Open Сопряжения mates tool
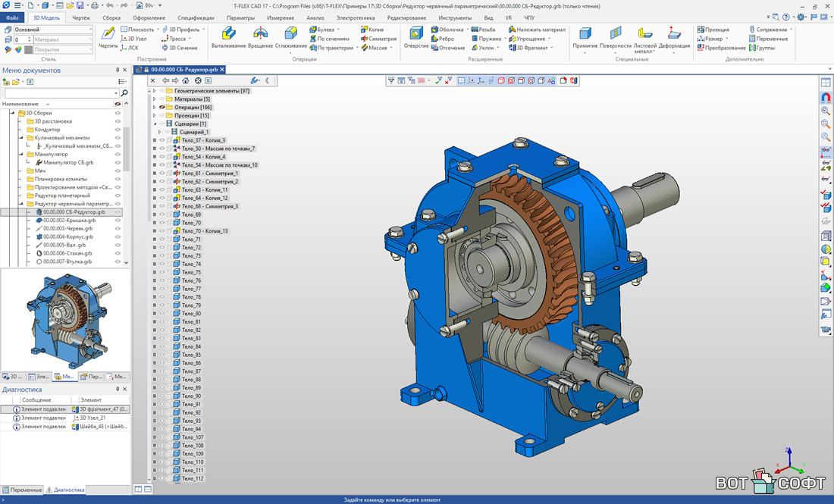The width and height of the screenshot is (834, 504). click(768, 30)
